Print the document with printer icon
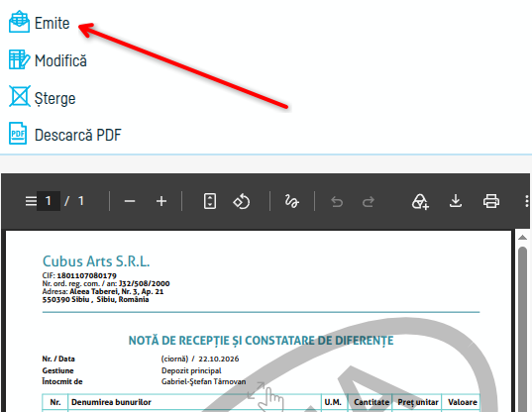 pos(491,201)
